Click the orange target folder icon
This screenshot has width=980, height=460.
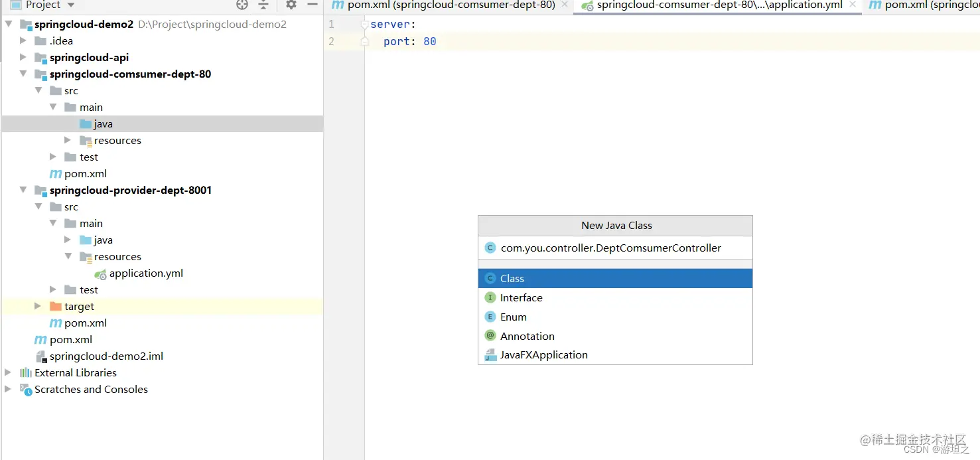pos(56,307)
